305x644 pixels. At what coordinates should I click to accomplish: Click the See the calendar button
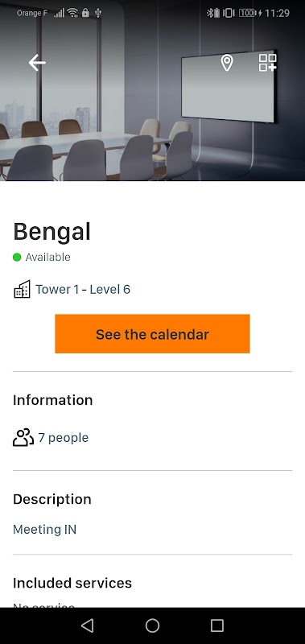[x=152, y=333]
